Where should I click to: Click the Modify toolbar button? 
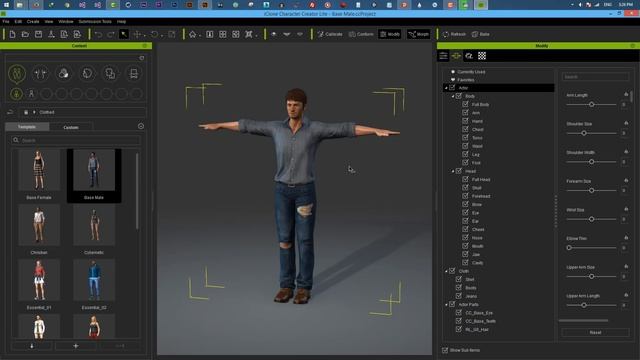pyautogui.click(x=390, y=34)
